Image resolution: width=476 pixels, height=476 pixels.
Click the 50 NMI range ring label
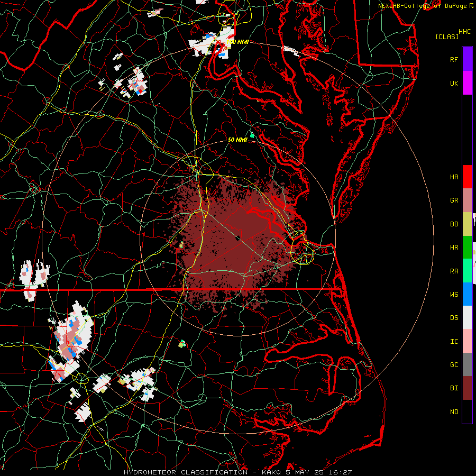(x=237, y=140)
